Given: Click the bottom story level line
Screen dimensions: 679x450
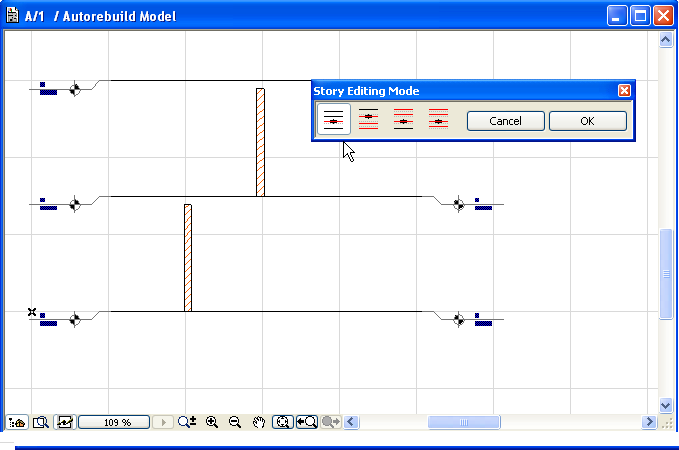Looking at the screenshot, I should click(x=266, y=311).
